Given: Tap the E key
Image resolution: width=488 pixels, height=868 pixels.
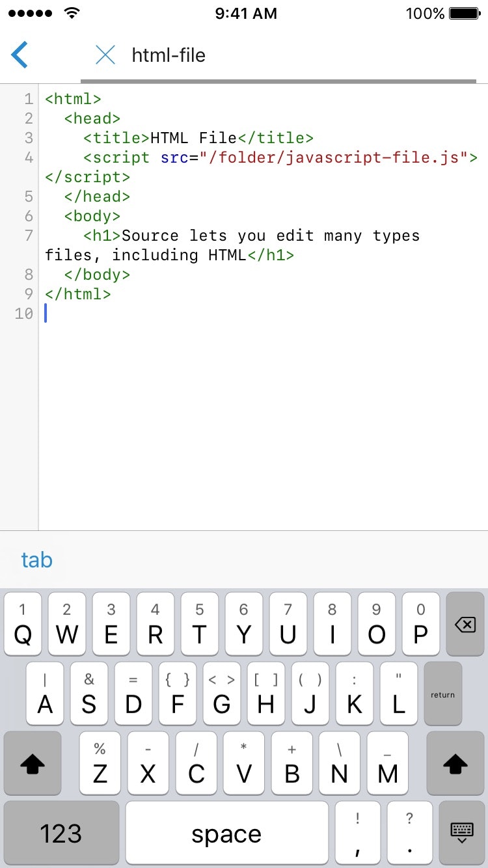Looking at the screenshot, I should pos(111,624).
